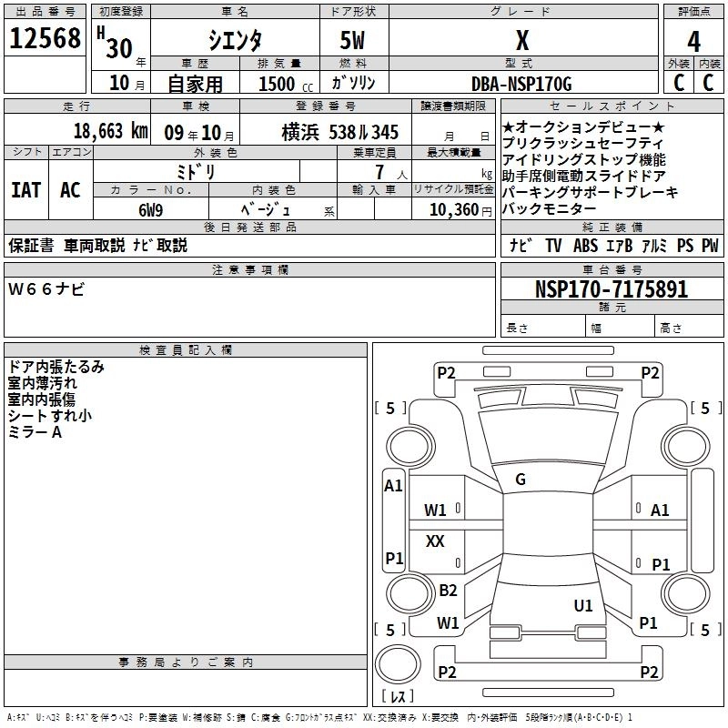
Task: Select the IAT shift type cell
Action: pos(25,190)
